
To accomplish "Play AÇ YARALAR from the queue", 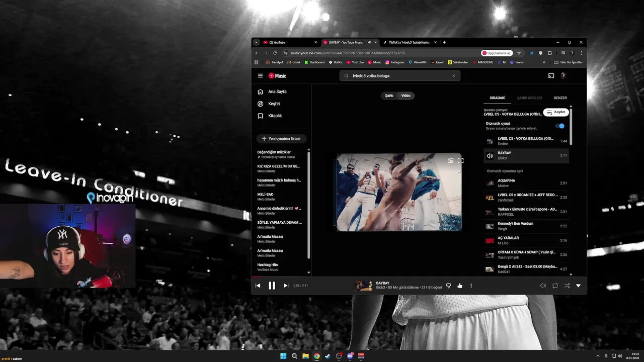I will point(526,241).
